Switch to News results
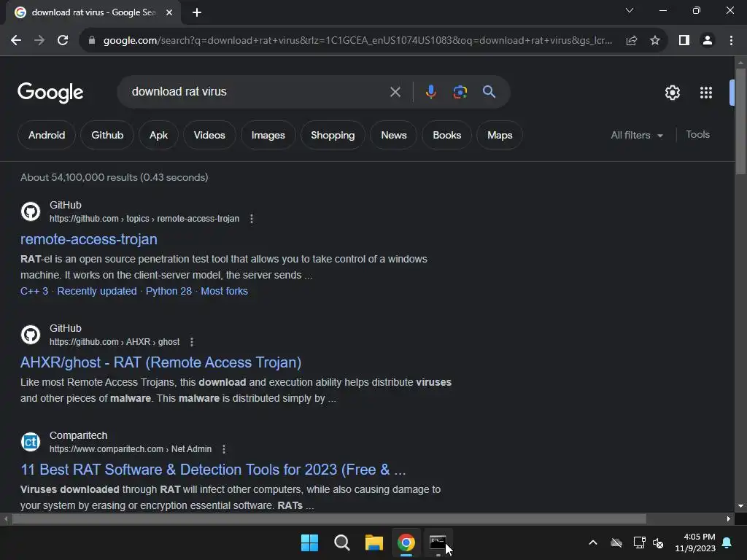The image size is (747, 560). [393, 135]
